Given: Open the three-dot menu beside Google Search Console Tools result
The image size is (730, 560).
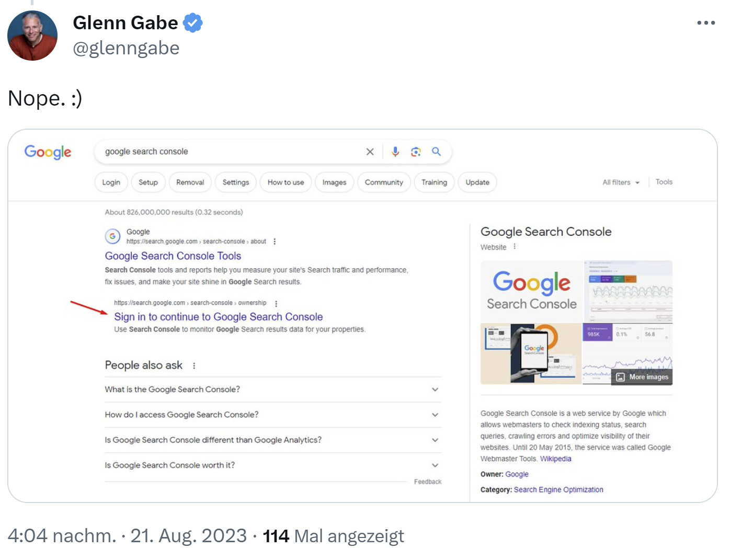Looking at the screenshot, I should tap(275, 242).
